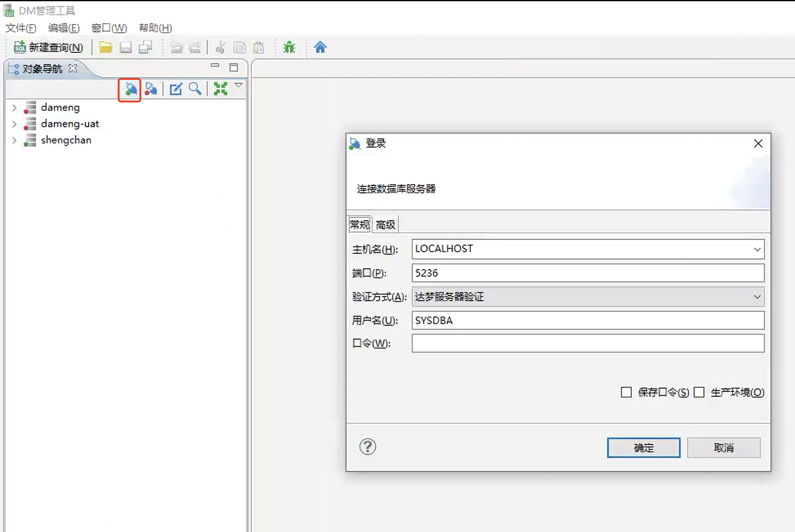
Task: Open the 窗口(W) menu
Action: coord(109,28)
